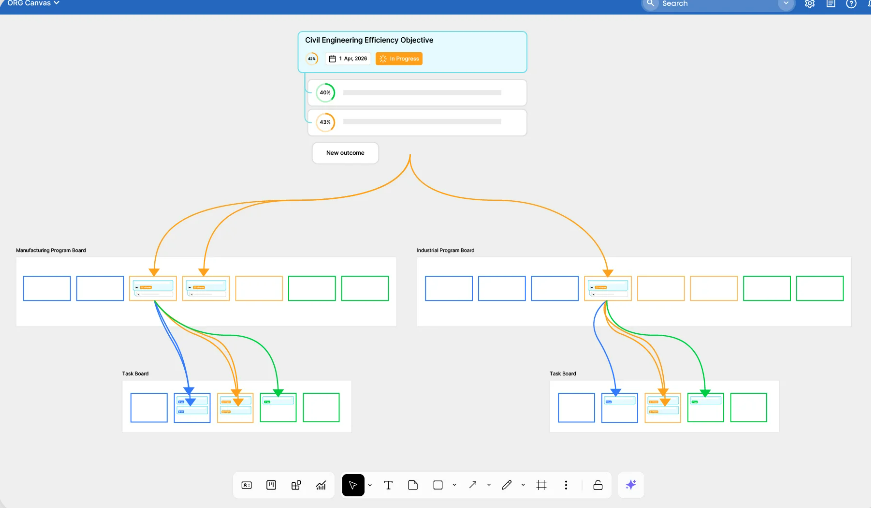
Task: Open the shape tool dropdown arrow
Action: pyautogui.click(x=455, y=485)
